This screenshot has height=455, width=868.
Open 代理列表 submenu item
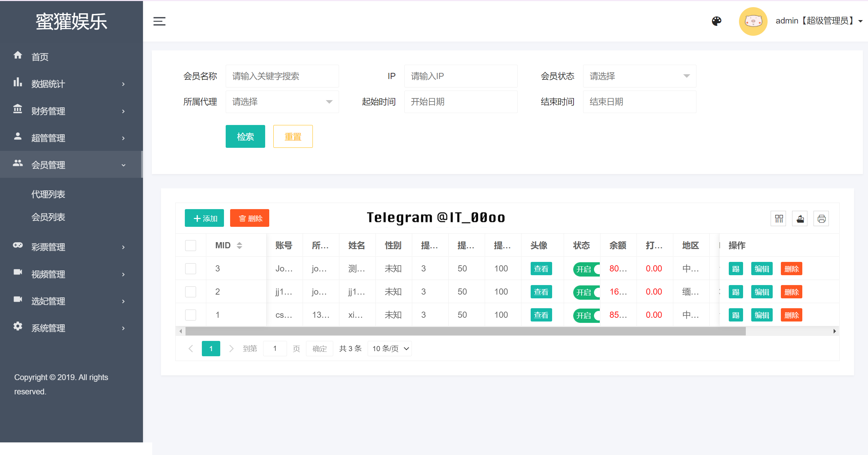(48, 194)
